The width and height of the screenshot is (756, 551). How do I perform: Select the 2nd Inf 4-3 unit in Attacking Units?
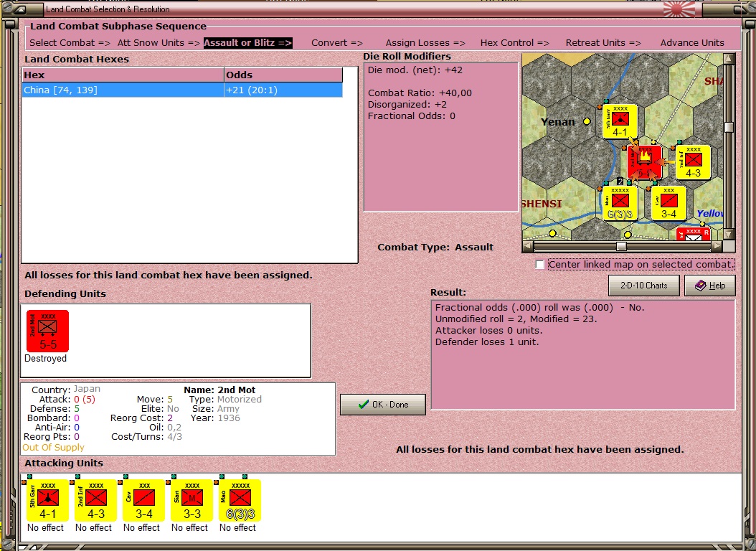tap(95, 500)
